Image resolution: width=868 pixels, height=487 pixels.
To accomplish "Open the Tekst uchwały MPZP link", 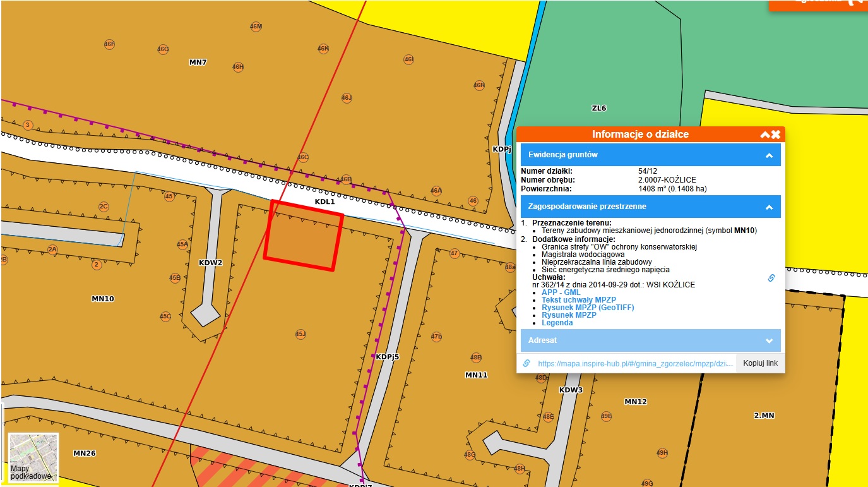I will 578,300.
